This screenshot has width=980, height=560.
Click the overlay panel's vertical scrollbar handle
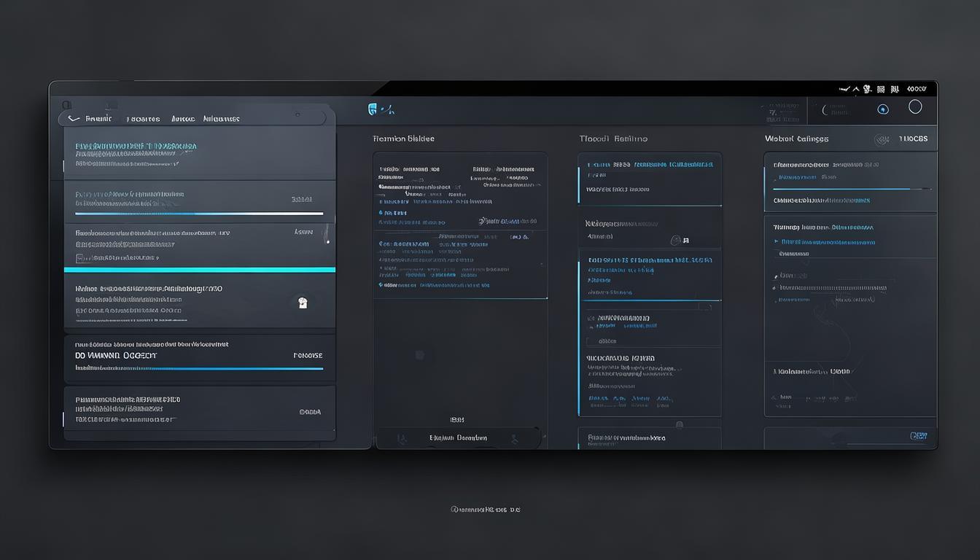tap(327, 233)
